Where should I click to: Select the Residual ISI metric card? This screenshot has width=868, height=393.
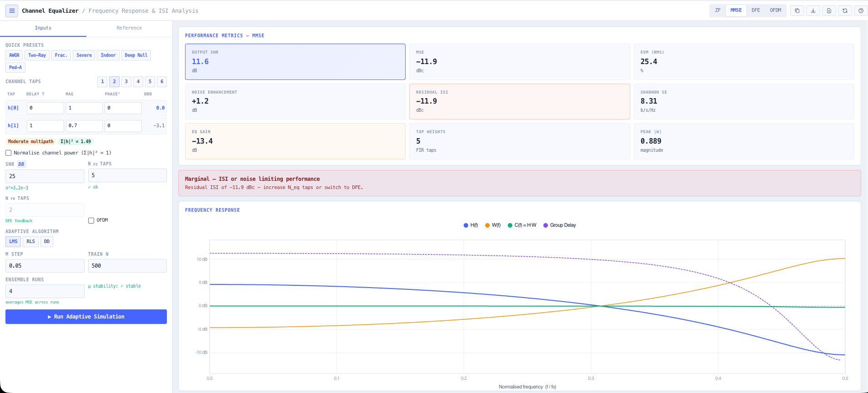point(520,102)
